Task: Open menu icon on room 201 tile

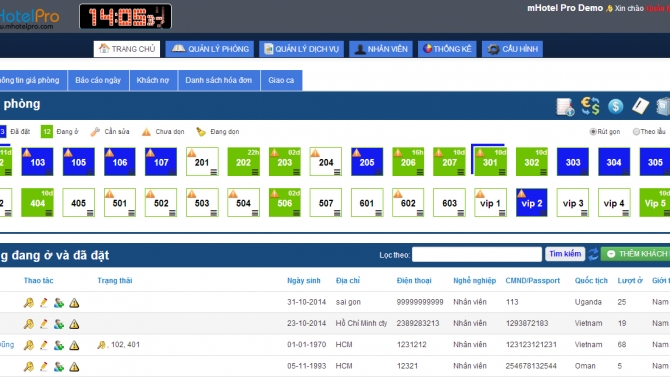Action: pos(214,172)
